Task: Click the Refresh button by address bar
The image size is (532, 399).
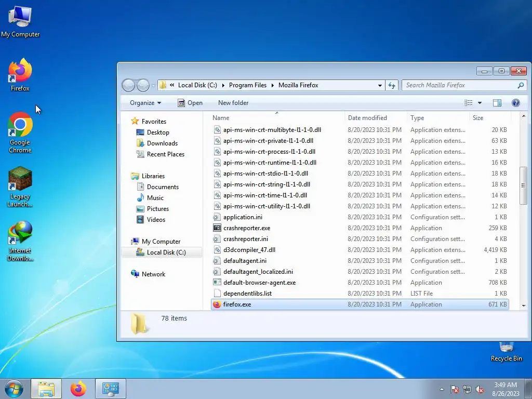Action: click(x=392, y=85)
